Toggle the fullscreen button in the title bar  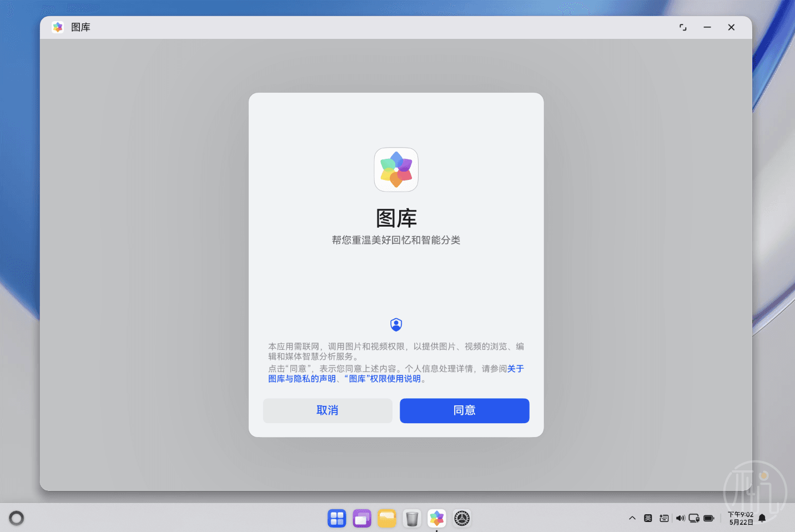pyautogui.click(x=683, y=27)
